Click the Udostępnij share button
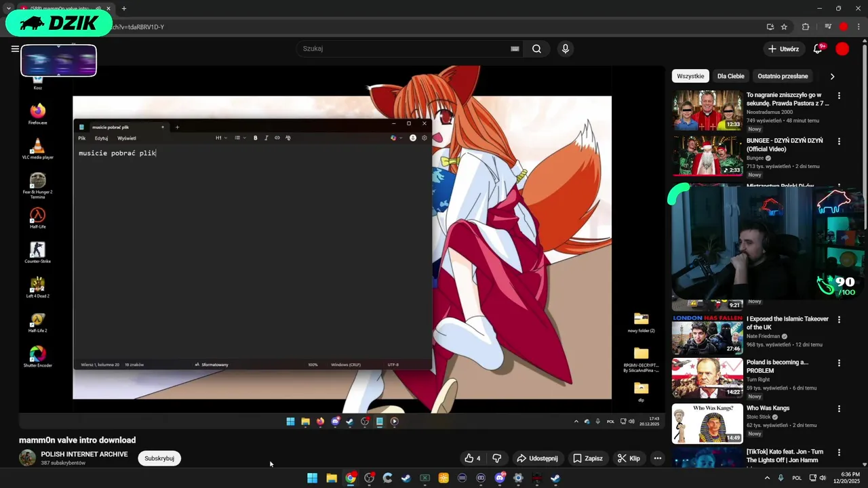Viewport: 868px width, 488px height. (x=536, y=458)
